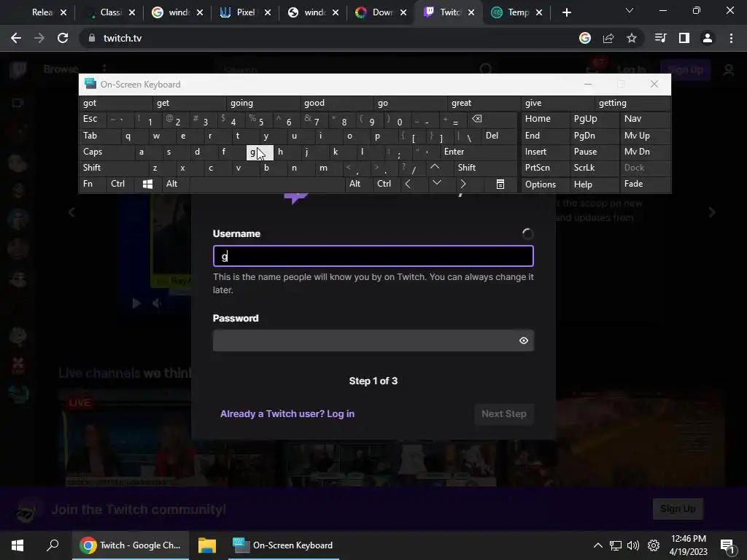Click the up arrow key on On-Screen Keyboard

tap(435, 167)
